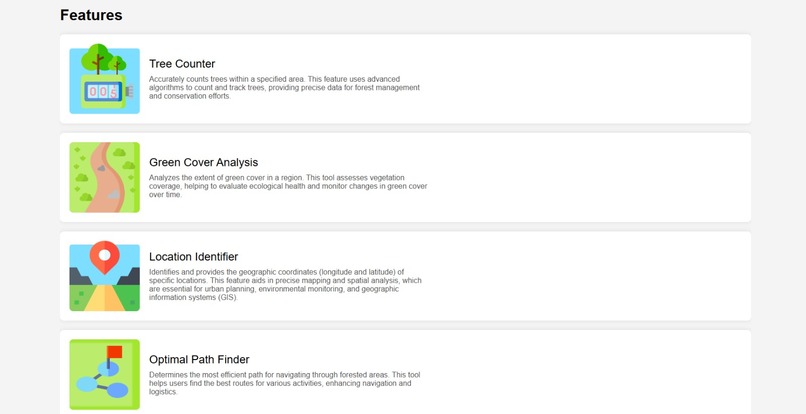Open the Tree Counter title
Viewport: 806px width, 414px height.
point(182,64)
